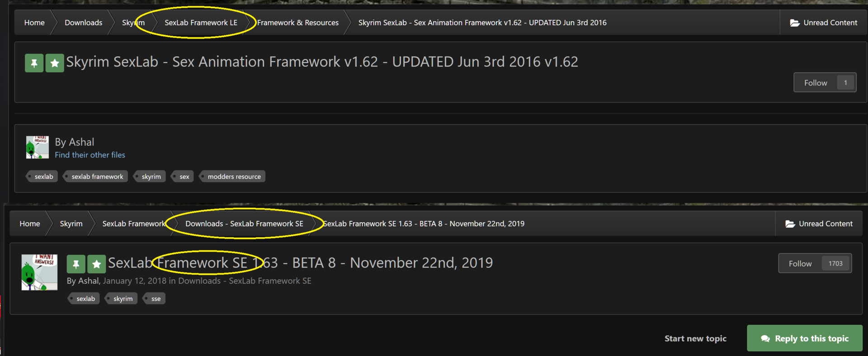Click the pin icon beside the BETA 8 title
This screenshot has width=868, height=356.
[76, 264]
